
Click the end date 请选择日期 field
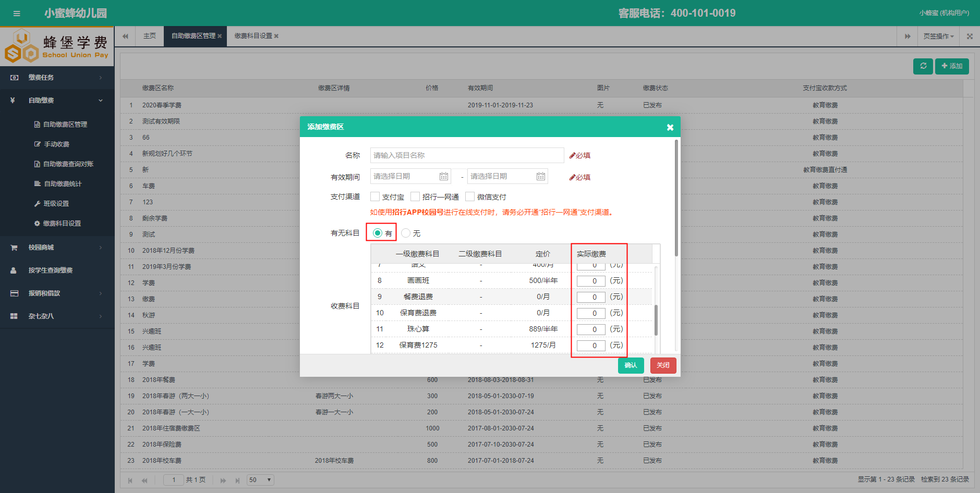507,176
